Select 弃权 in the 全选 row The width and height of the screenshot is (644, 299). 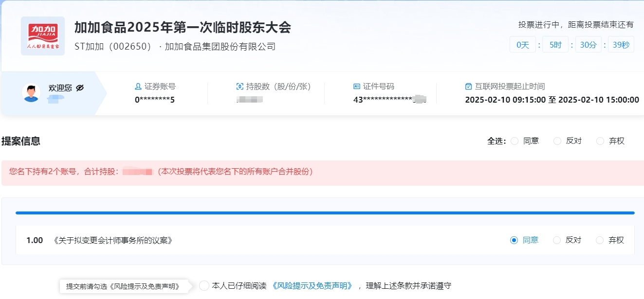[600, 141]
